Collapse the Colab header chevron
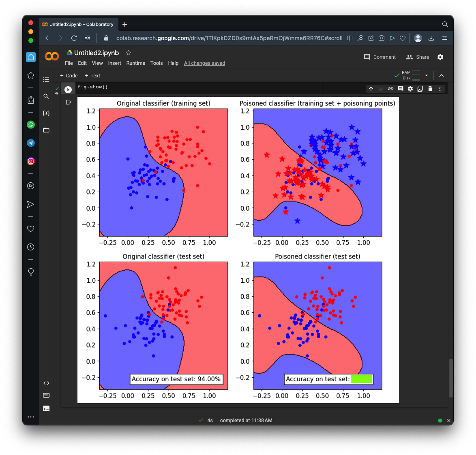 442,75
